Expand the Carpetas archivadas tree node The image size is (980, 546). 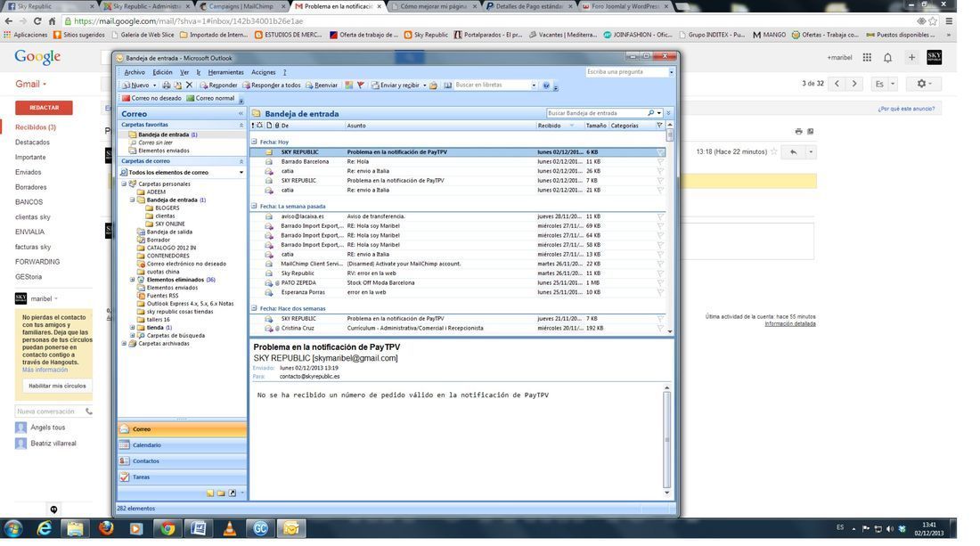pyautogui.click(x=124, y=344)
